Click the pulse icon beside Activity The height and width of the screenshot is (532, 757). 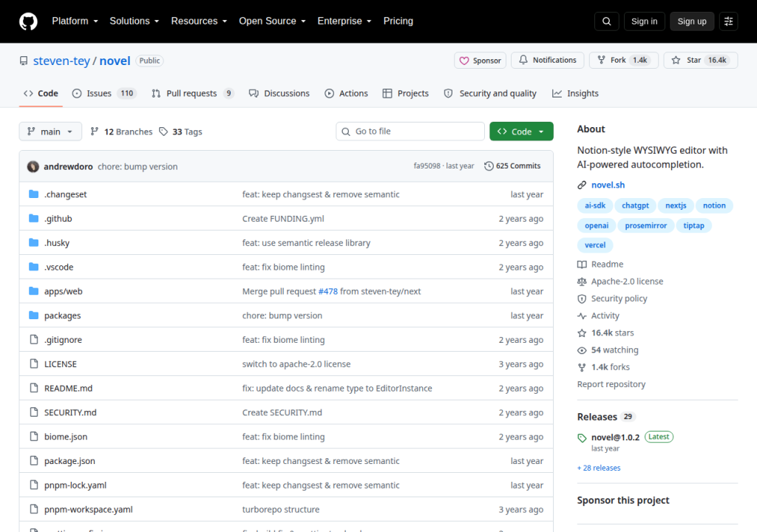tap(582, 316)
